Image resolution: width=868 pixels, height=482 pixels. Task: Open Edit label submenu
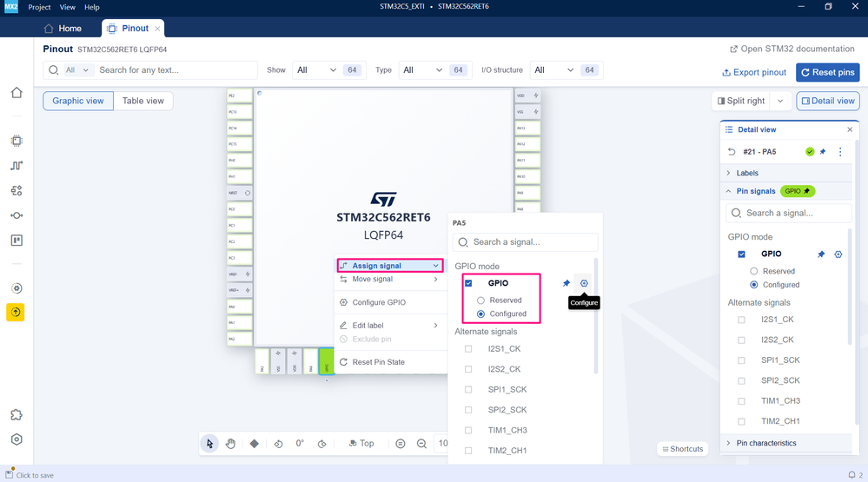coord(390,326)
